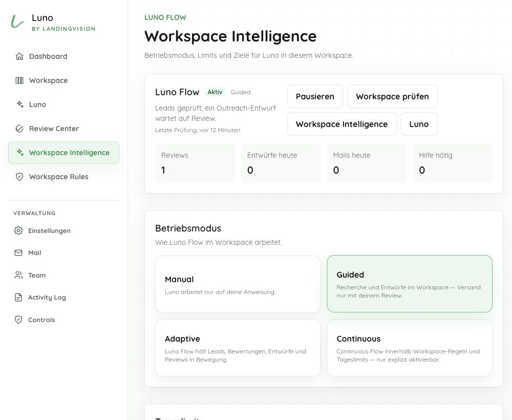Click the LUNO FLOW breadcrumb label
512x420 pixels.
pos(165,17)
